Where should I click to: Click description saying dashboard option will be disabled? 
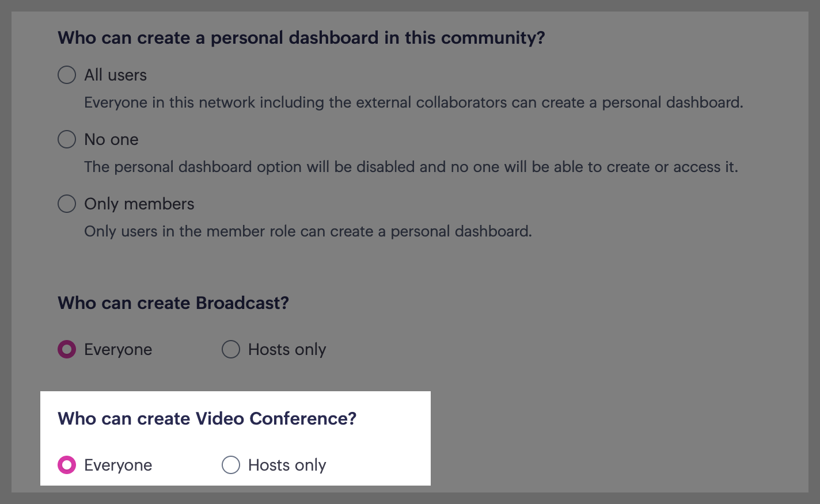click(x=411, y=167)
